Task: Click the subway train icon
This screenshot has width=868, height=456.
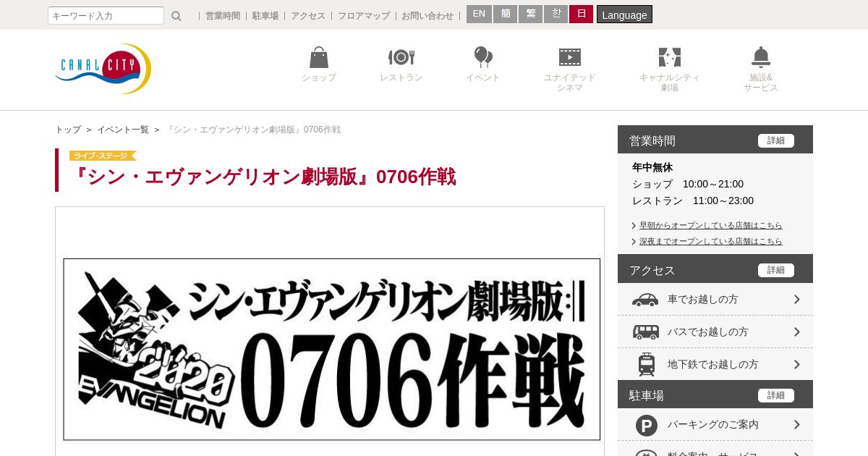Action: pyautogui.click(x=646, y=364)
